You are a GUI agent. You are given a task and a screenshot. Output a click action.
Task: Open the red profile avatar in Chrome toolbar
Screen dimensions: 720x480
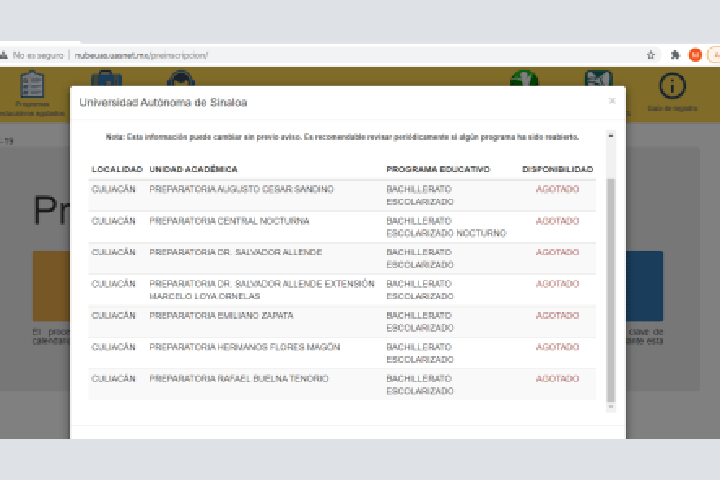point(695,55)
